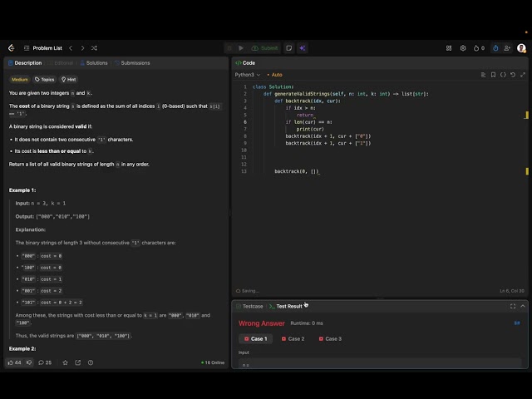Click the "001" : cost = 2 bullet
Image resolution: width=532 pixels, height=399 pixels.
[42, 291]
